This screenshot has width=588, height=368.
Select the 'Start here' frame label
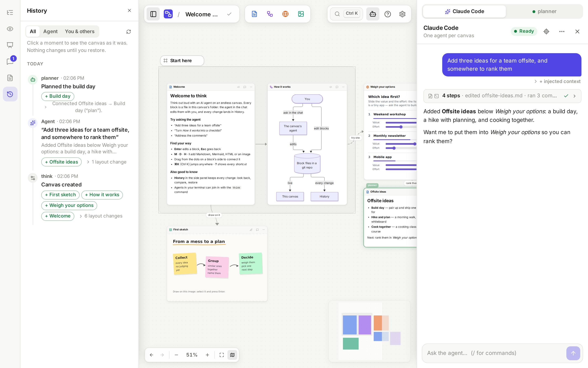182,61
